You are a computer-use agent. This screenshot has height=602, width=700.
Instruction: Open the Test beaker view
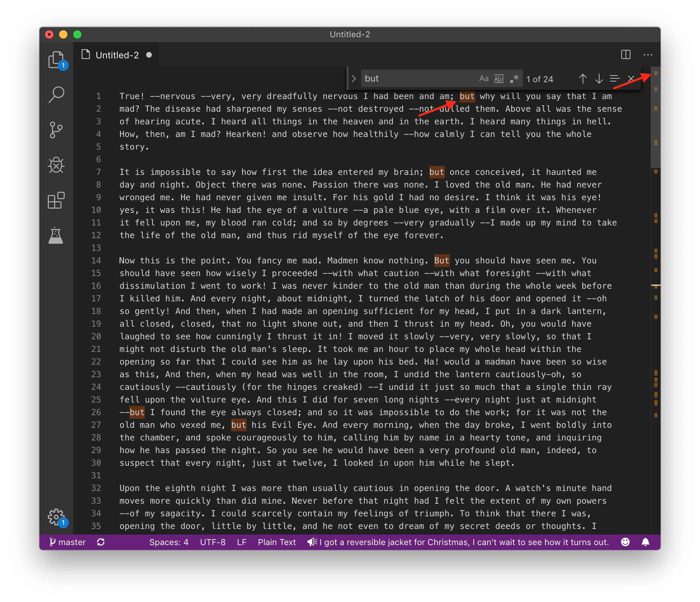click(x=56, y=235)
